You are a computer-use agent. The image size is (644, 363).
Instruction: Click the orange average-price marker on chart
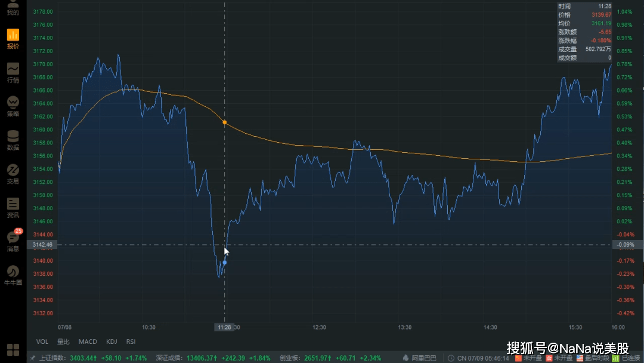pyautogui.click(x=224, y=122)
